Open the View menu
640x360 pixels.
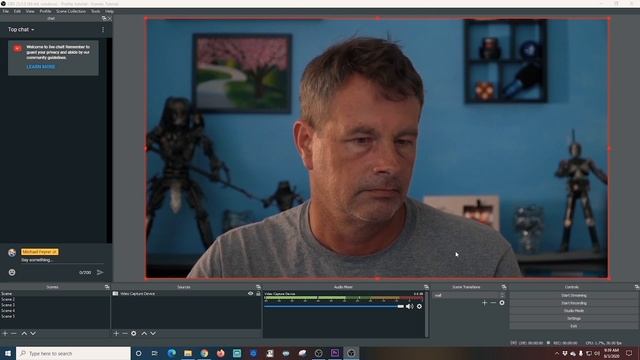(30, 11)
